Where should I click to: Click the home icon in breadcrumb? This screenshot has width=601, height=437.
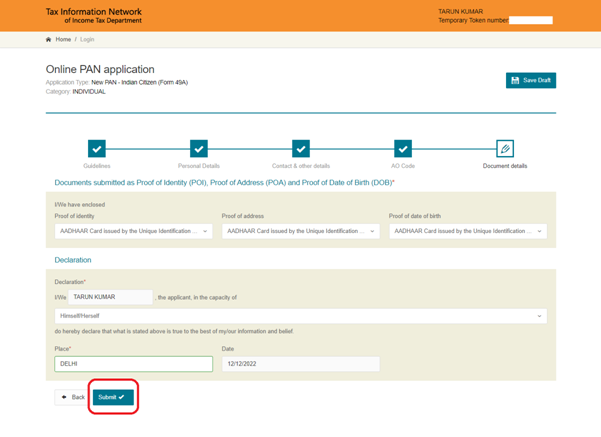pos(48,40)
